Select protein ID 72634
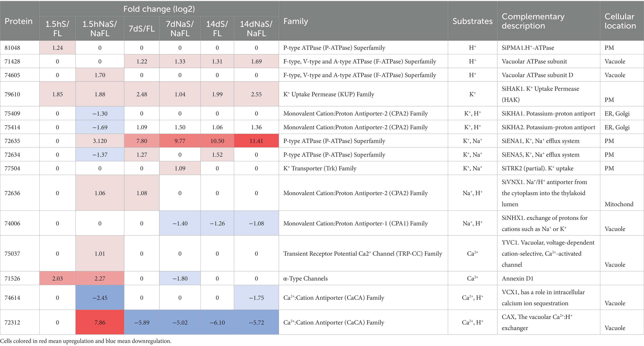Screen dimensions: 644x346 pyautogui.click(x=12, y=155)
